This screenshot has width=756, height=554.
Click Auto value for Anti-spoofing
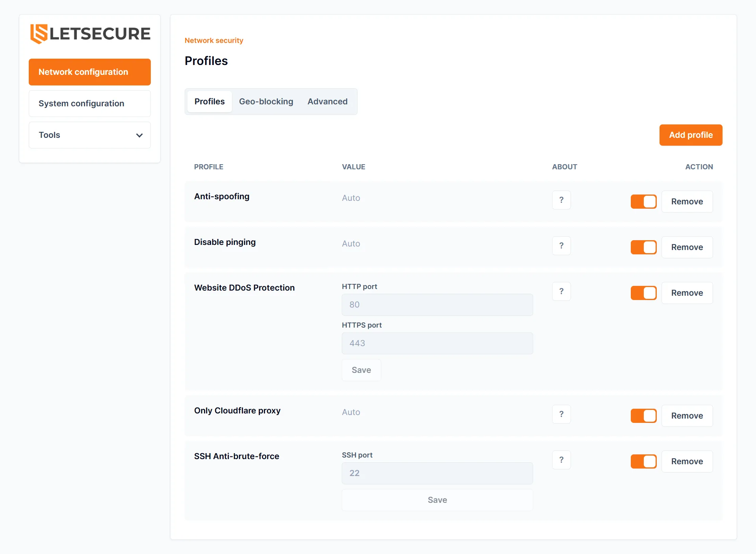coord(351,198)
